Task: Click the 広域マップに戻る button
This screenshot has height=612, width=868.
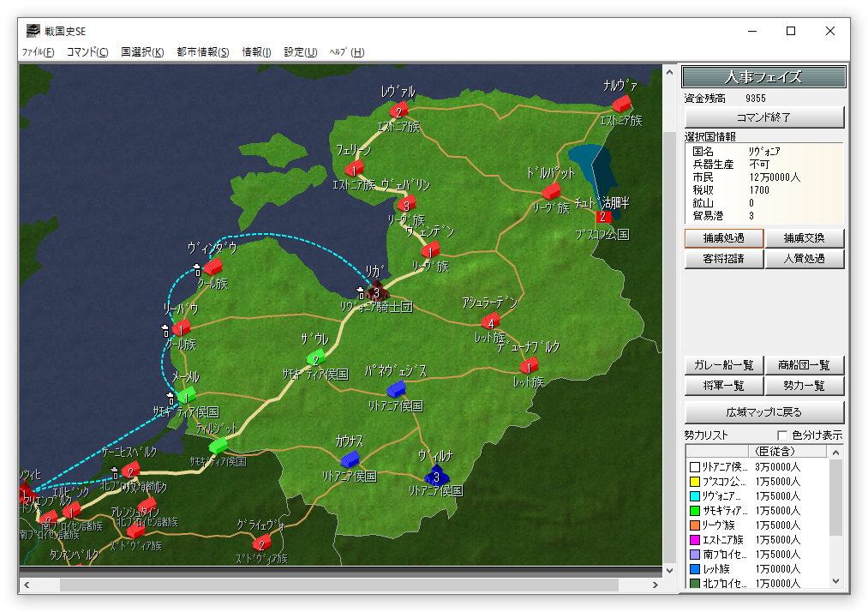Action: (x=764, y=411)
